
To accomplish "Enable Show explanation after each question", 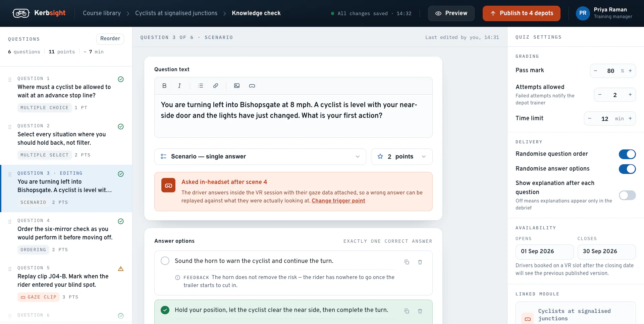I will (627, 195).
